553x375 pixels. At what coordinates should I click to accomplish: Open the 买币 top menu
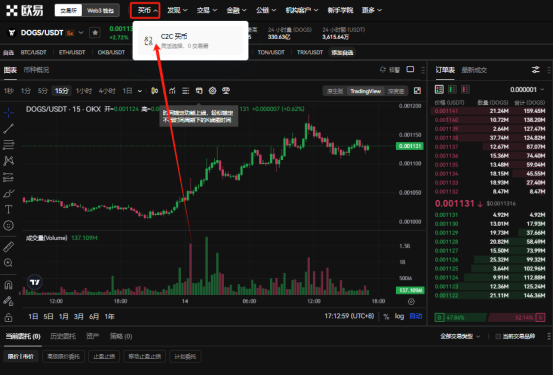pos(145,11)
